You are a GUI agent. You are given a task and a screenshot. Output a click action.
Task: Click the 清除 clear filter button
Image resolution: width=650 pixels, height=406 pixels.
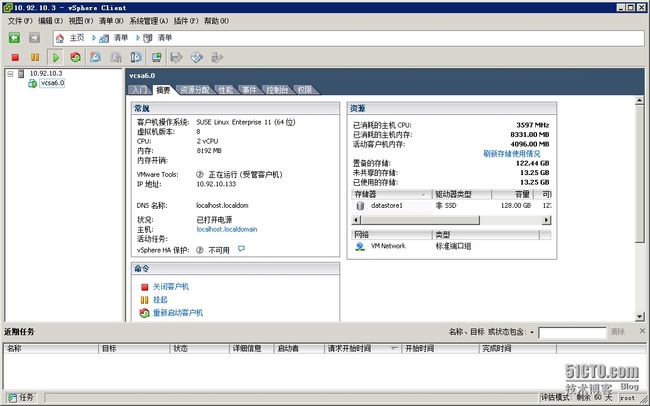click(618, 332)
